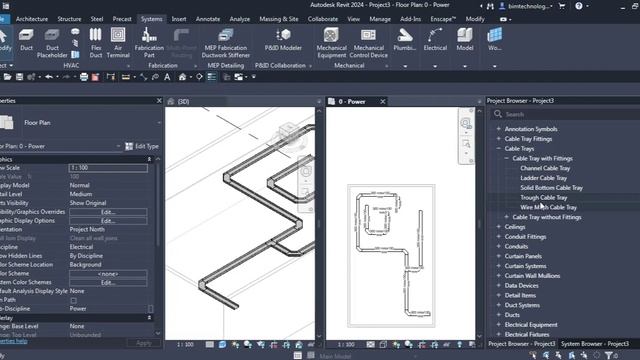Screen dimensions: 640x360
Task: Select the Flex Duct tool
Action: [x=96, y=43]
